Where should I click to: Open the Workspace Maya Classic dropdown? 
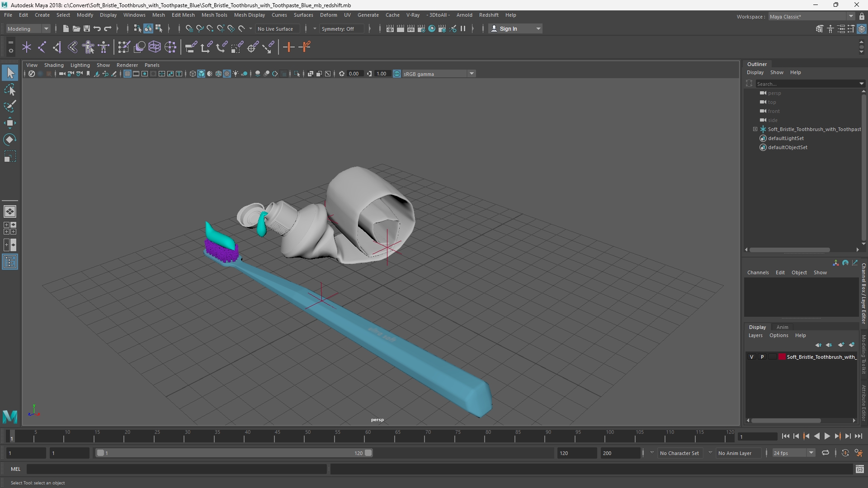coord(811,17)
